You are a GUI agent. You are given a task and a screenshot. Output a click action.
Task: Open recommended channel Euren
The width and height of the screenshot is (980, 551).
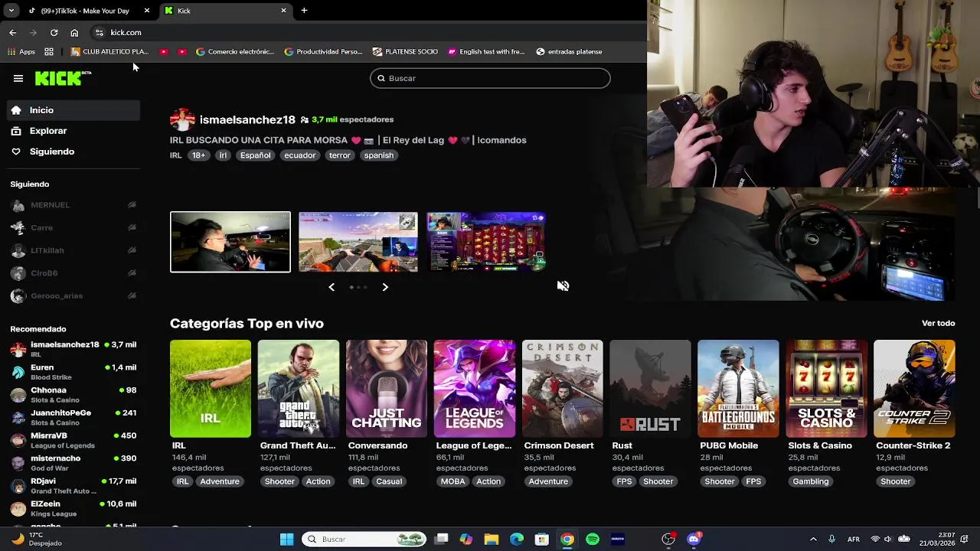(x=74, y=373)
